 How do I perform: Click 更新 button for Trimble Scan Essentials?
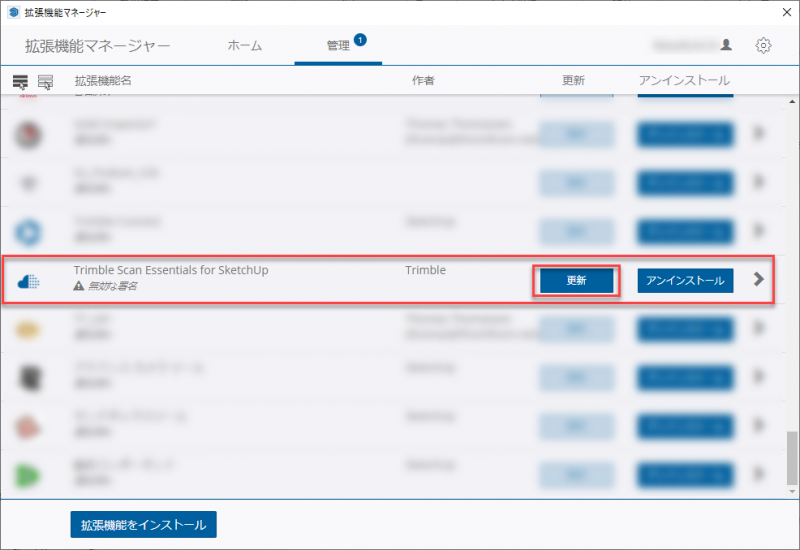point(576,281)
